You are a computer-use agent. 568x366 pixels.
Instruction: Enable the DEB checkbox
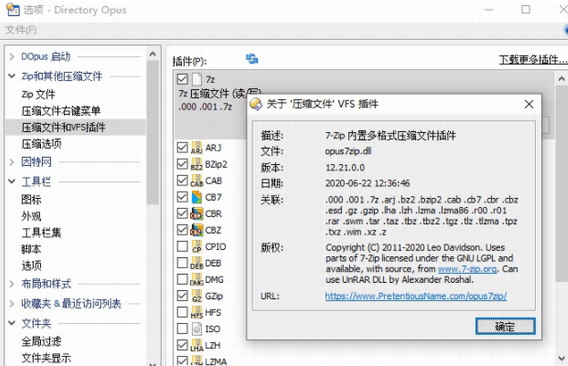click(x=182, y=263)
